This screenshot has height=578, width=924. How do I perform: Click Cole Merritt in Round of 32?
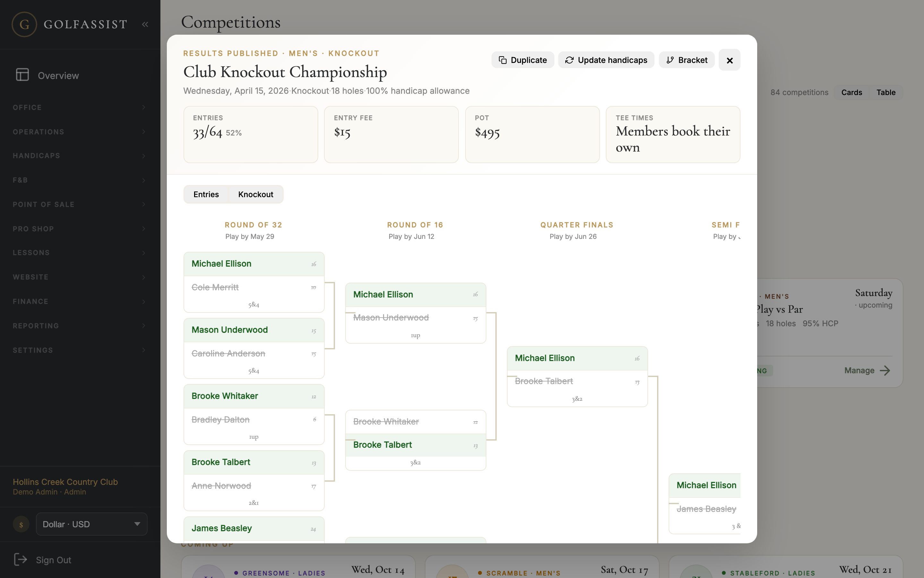254,287
